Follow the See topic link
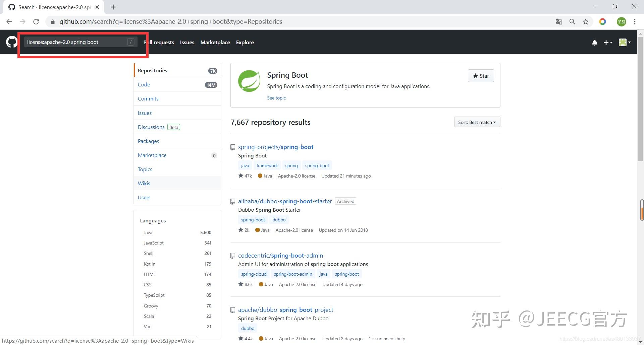 (276, 98)
